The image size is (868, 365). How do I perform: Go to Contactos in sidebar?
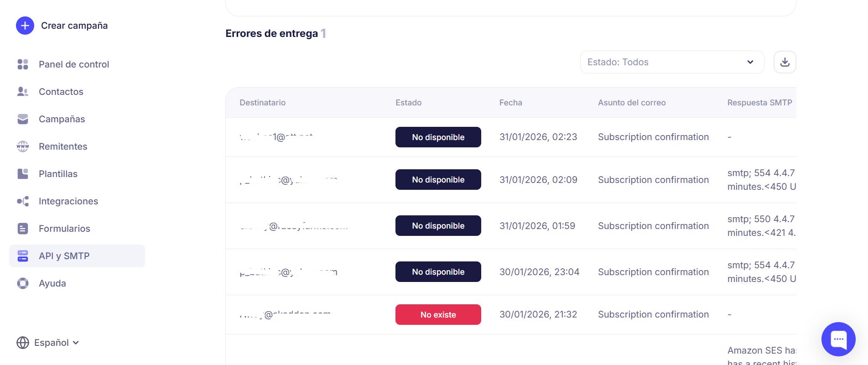click(61, 92)
